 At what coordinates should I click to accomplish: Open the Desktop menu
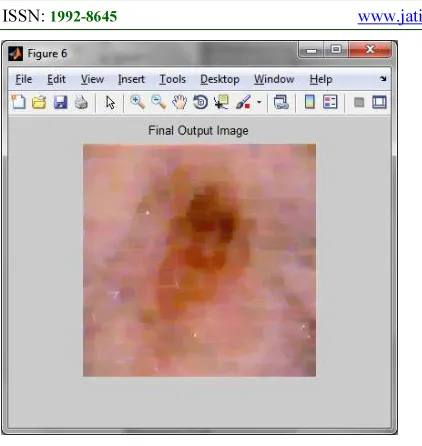tap(220, 79)
